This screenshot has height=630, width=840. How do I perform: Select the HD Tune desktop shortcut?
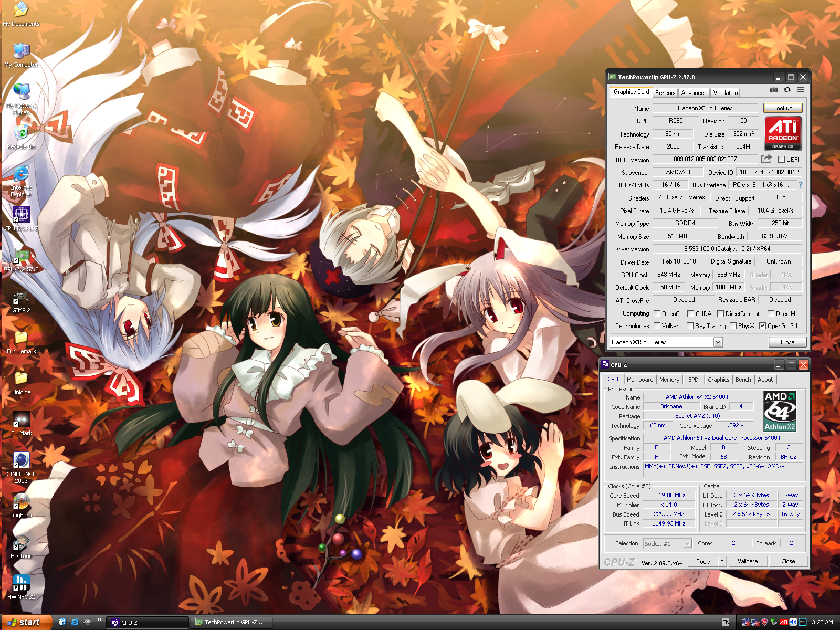point(21,546)
